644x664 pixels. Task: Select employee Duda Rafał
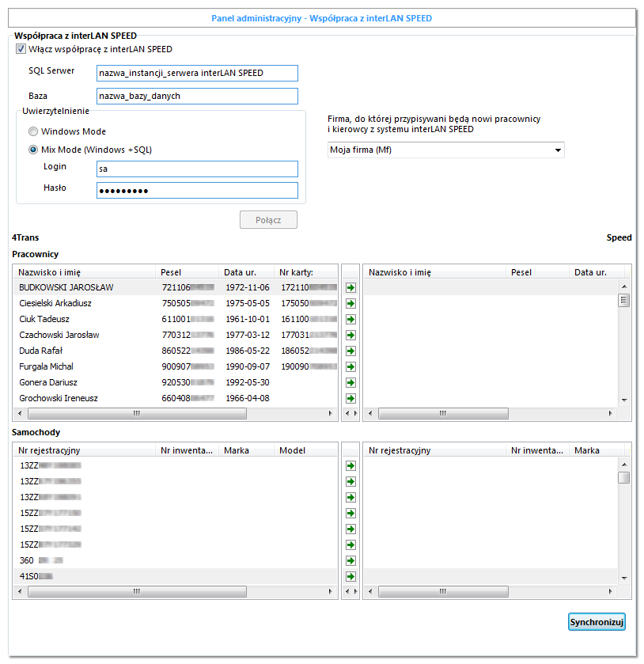176,351
